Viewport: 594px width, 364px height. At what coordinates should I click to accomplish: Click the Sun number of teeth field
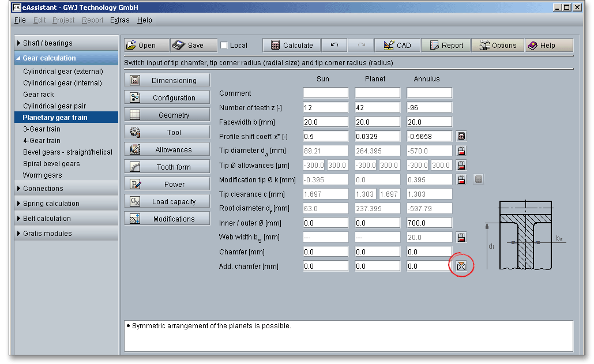coord(325,108)
